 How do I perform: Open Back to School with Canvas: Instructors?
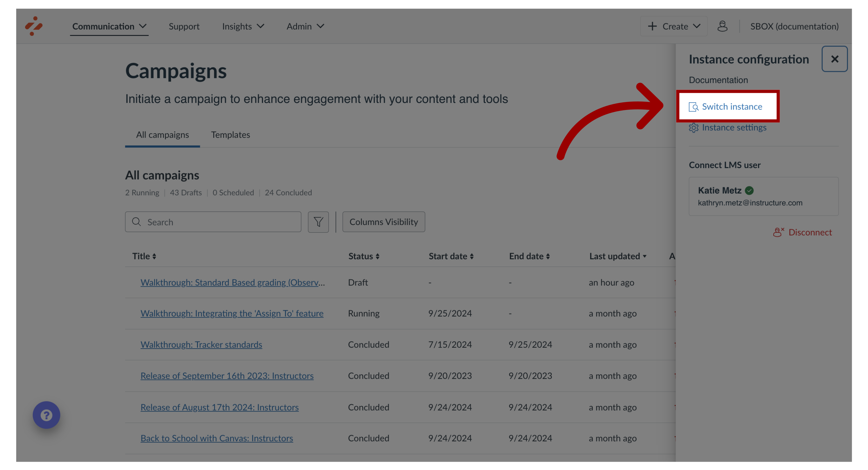[217, 438]
